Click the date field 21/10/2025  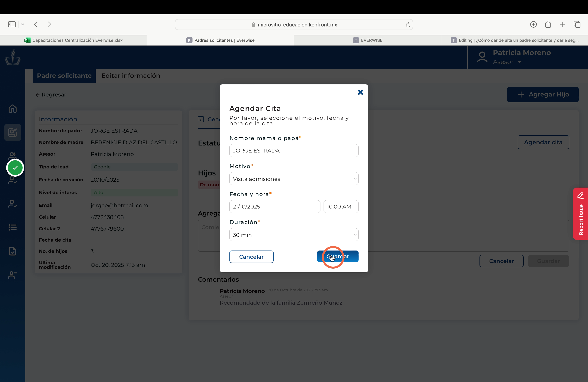pyautogui.click(x=275, y=207)
